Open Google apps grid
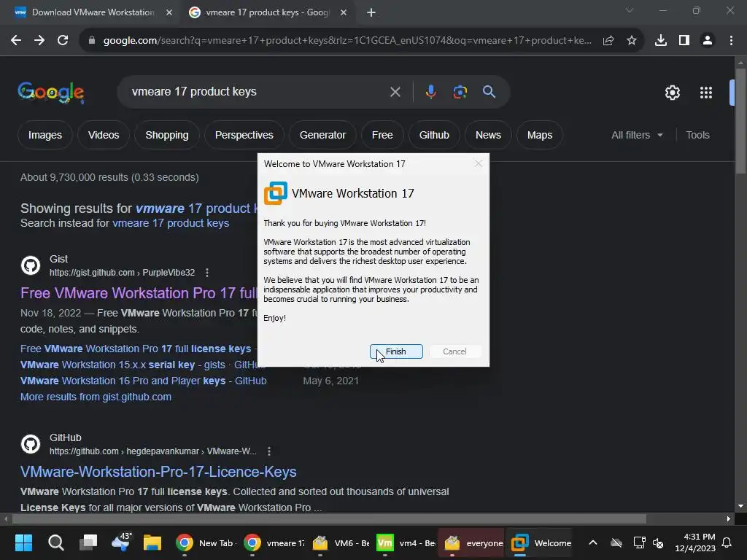Screen dimensions: 747x560 tap(706, 93)
